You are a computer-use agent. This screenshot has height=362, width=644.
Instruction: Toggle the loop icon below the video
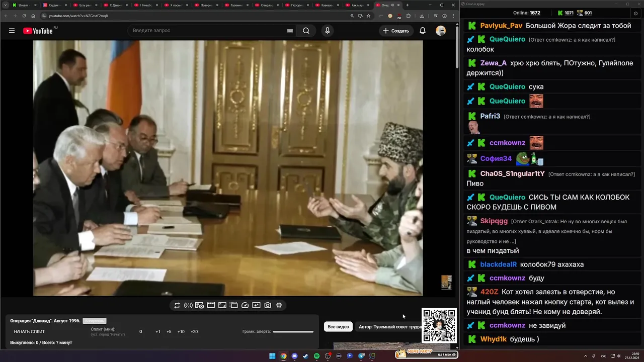[x=177, y=305]
